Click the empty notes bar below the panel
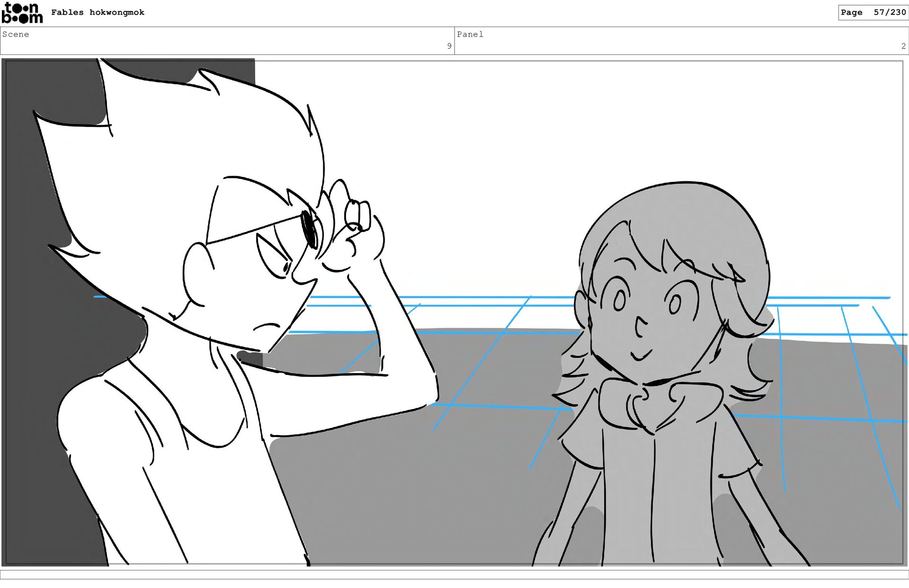This screenshot has height=588, width=909. pyautogui.click(x=454, y=574)
